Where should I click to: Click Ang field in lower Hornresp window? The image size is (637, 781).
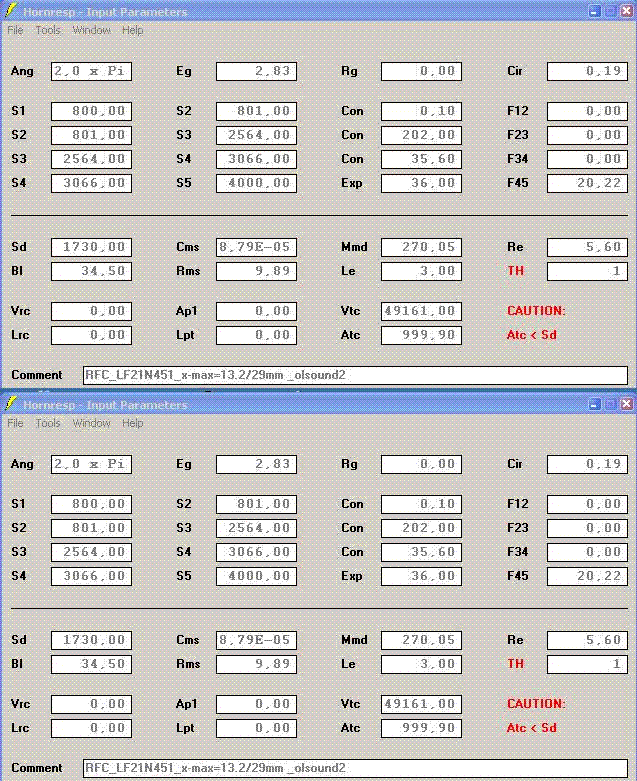91,464
